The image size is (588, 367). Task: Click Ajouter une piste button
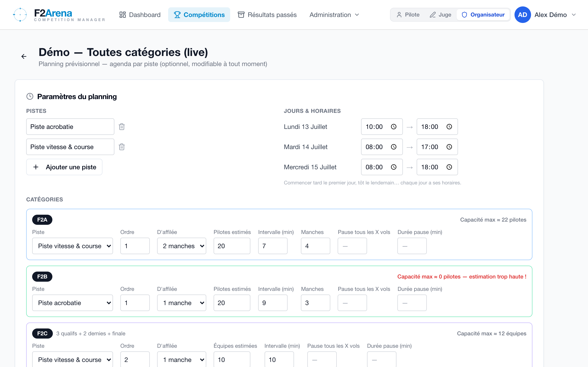(x=64, y=167)
